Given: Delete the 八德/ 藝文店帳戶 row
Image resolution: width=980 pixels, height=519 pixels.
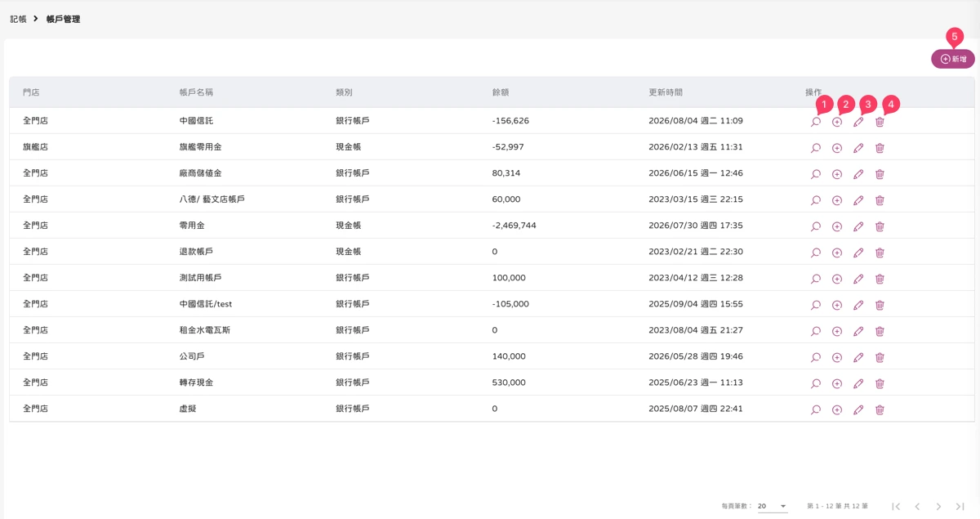Looking at the screenshot, I should click(880, 200).
